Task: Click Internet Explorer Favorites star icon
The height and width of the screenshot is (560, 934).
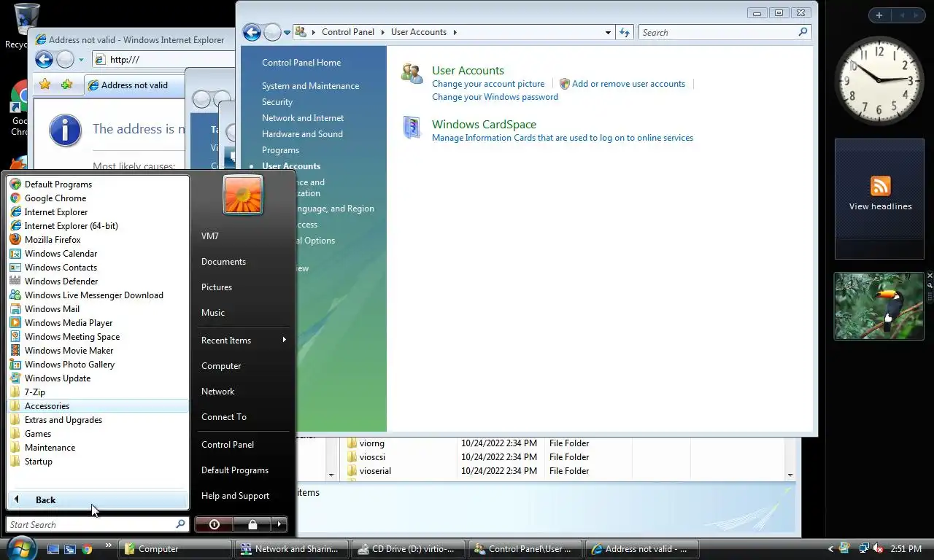Action: coord(45,85)
